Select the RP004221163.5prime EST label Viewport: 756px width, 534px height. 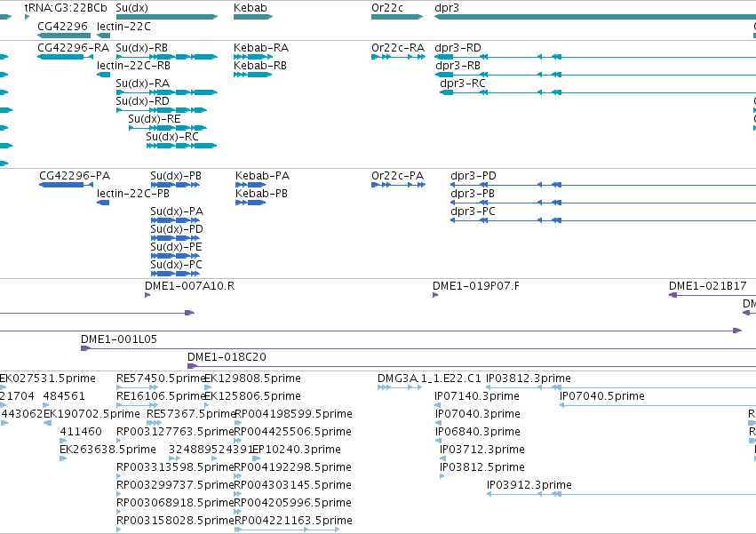point(293,522)
